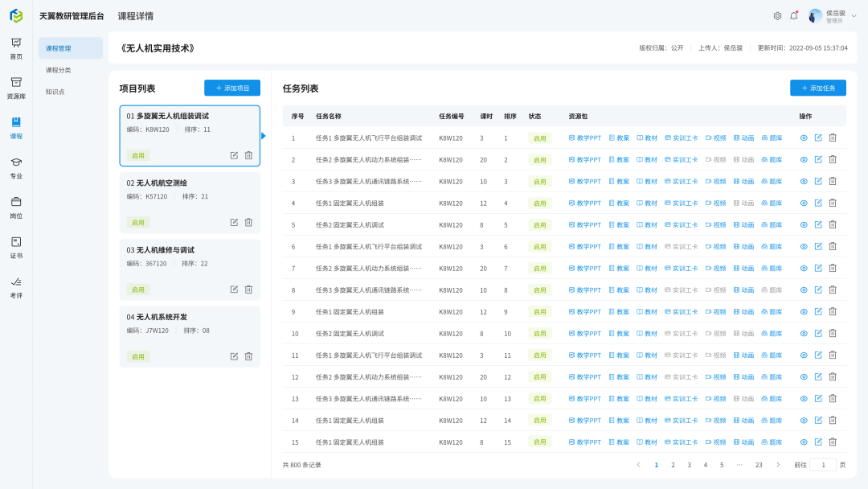Expand more pages via the ellipsis
Screen dimensions: 868x489
pyautogui.click(x=739, y=465)
